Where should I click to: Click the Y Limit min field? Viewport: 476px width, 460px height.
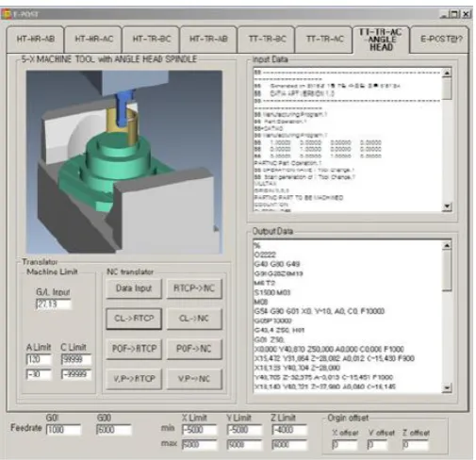[244, 430]
